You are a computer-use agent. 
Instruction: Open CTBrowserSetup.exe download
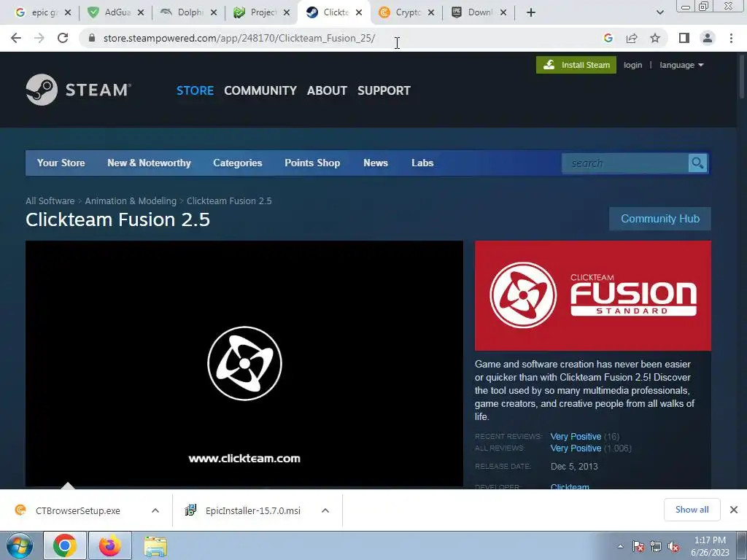point(77,510)
